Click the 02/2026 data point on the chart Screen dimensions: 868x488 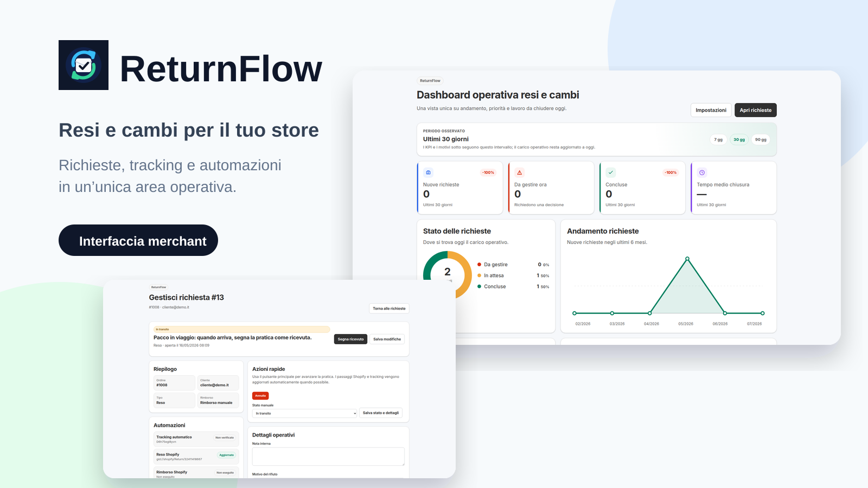point(575,313)
